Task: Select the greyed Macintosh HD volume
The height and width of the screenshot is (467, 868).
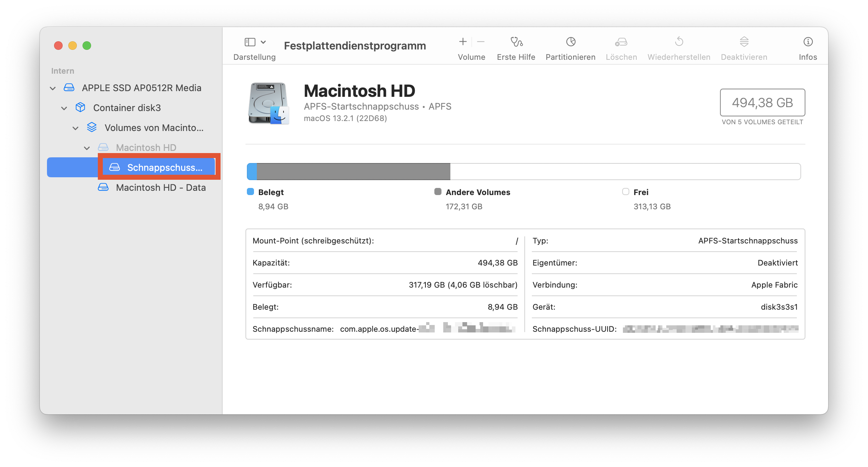Action: [146, 148]
